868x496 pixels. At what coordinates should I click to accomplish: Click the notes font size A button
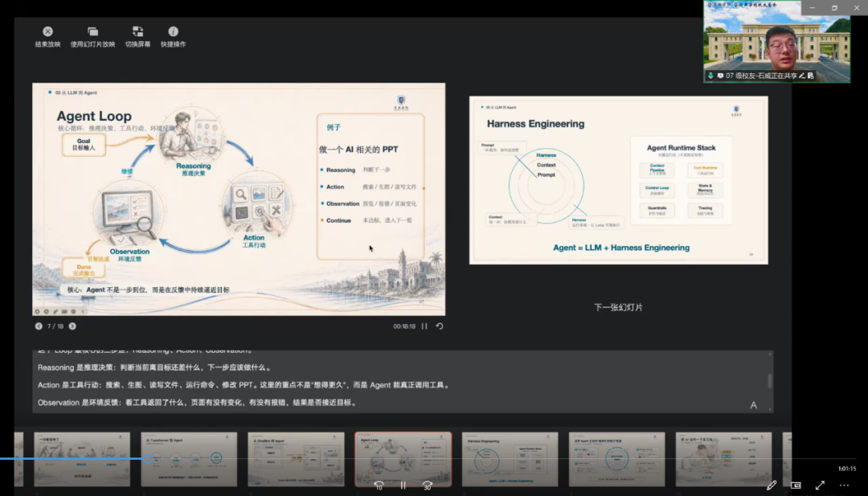pyautogui.click(x=753, y=405)
